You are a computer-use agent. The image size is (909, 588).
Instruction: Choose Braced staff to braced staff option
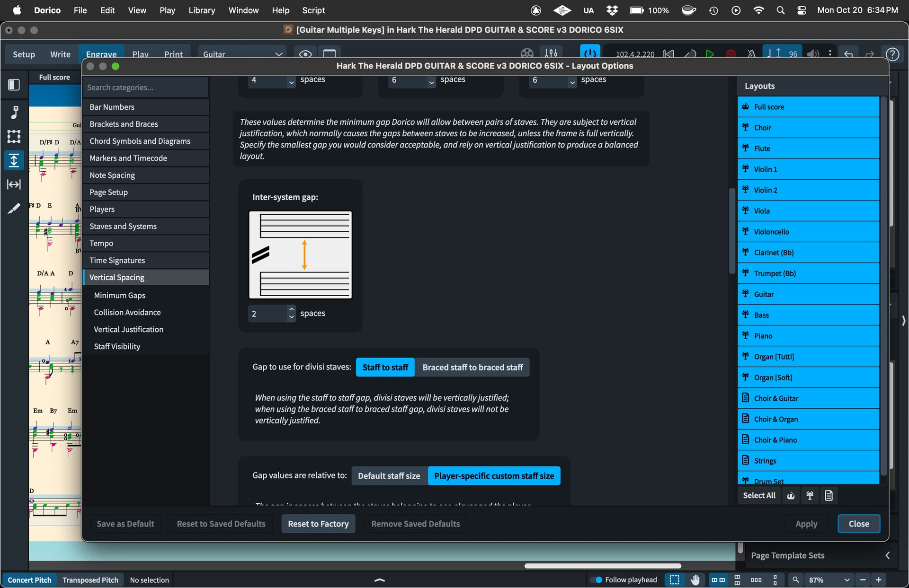click(472, 367)
